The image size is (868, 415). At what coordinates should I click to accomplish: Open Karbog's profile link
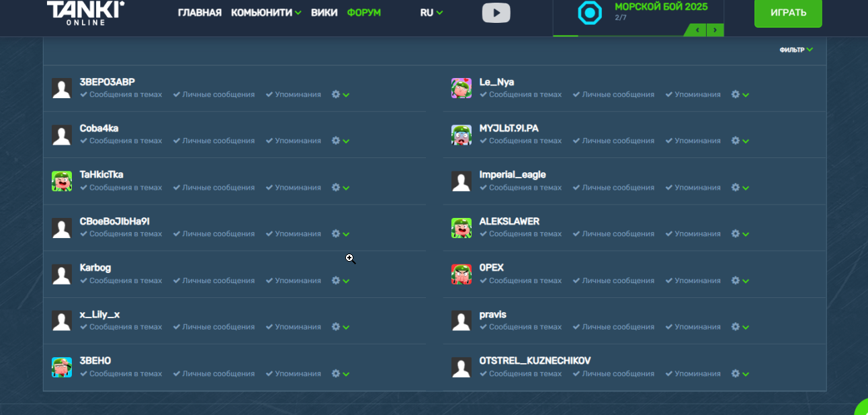pyautogui.click(x=95, y=268)
